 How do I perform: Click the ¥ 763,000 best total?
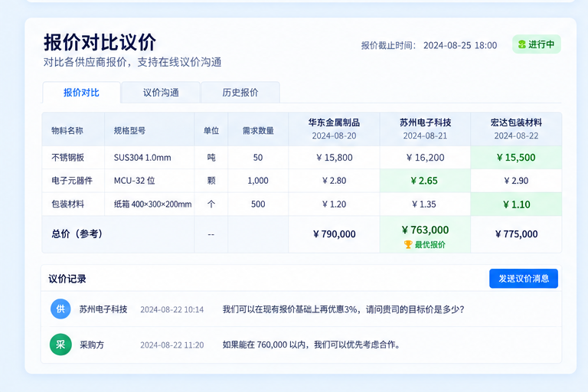pos(425,230)
